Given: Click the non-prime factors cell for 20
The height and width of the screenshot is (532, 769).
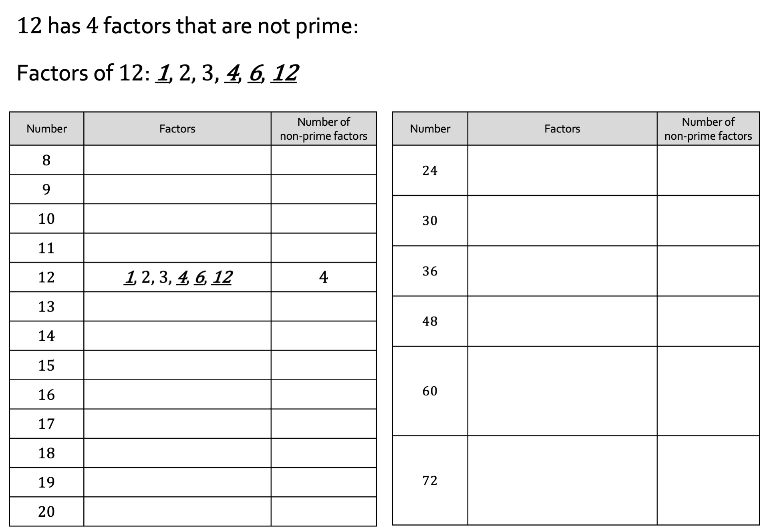Looking at the screenshot, I should point(324,511).
